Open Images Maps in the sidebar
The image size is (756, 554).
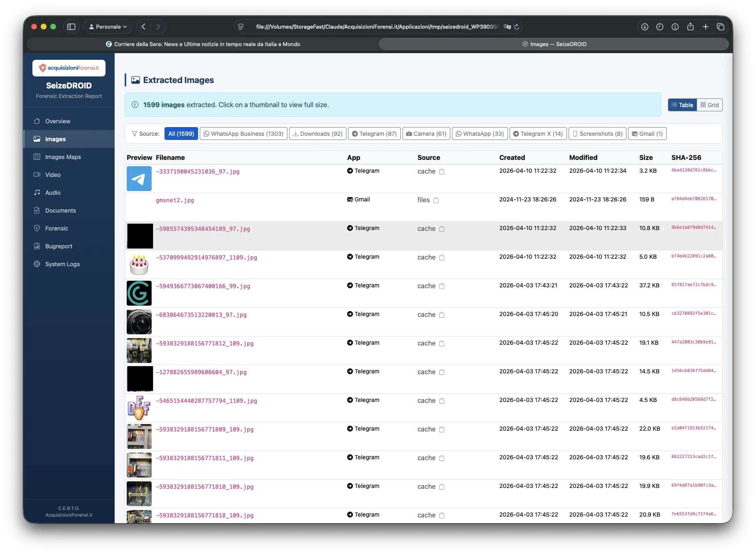coord(63,157)
